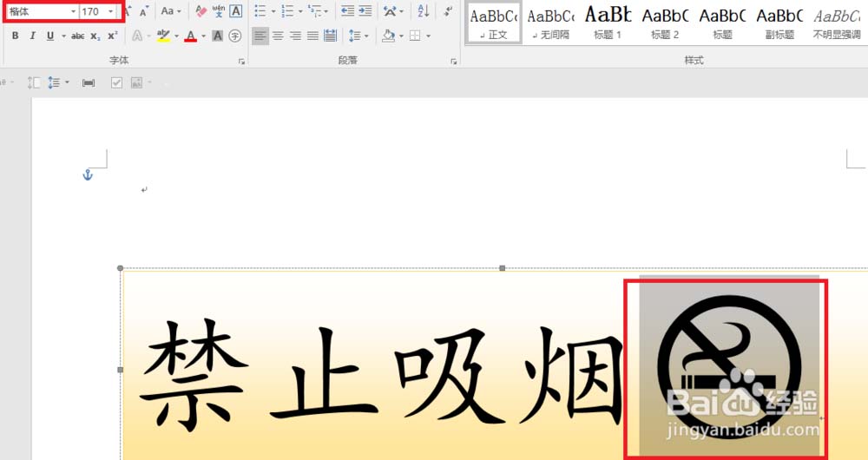Toggle character shading button

(x=218, y=36)
